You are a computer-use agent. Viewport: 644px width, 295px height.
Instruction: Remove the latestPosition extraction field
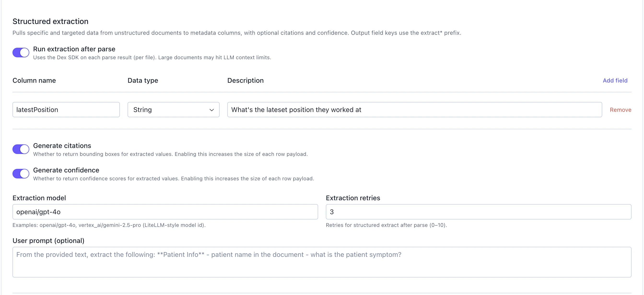pos(620,110)
